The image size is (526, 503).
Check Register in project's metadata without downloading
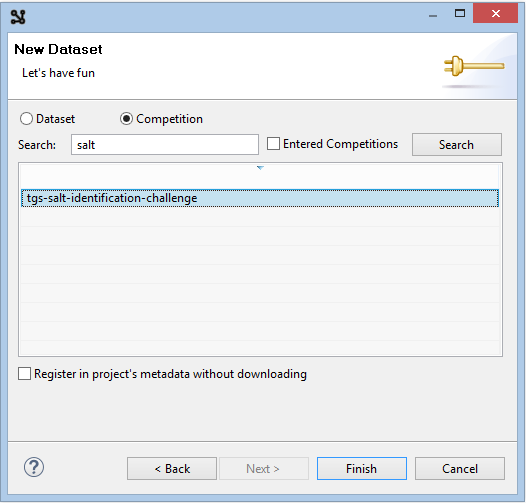[24, 374]
